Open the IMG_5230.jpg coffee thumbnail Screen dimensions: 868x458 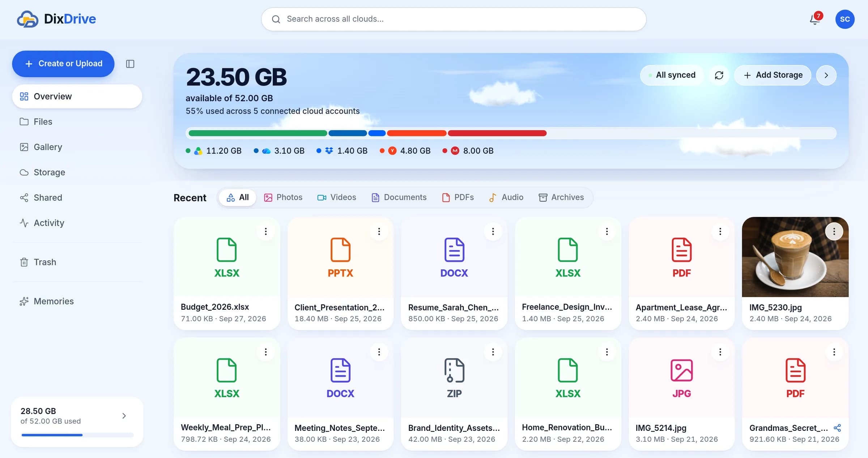(795, 257)
